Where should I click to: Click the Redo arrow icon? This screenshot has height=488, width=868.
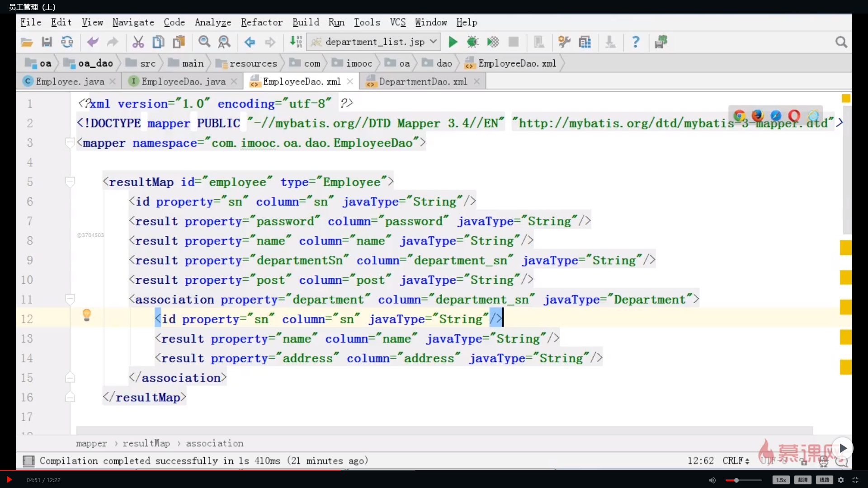tap(112, 42)
